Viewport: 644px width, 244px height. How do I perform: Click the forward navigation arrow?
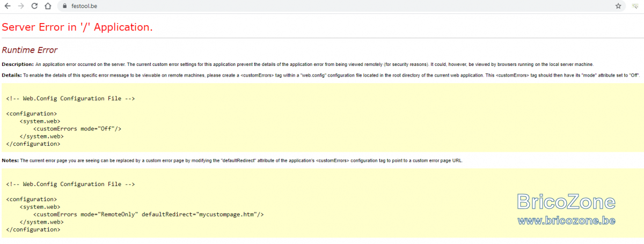coord(21,6)
